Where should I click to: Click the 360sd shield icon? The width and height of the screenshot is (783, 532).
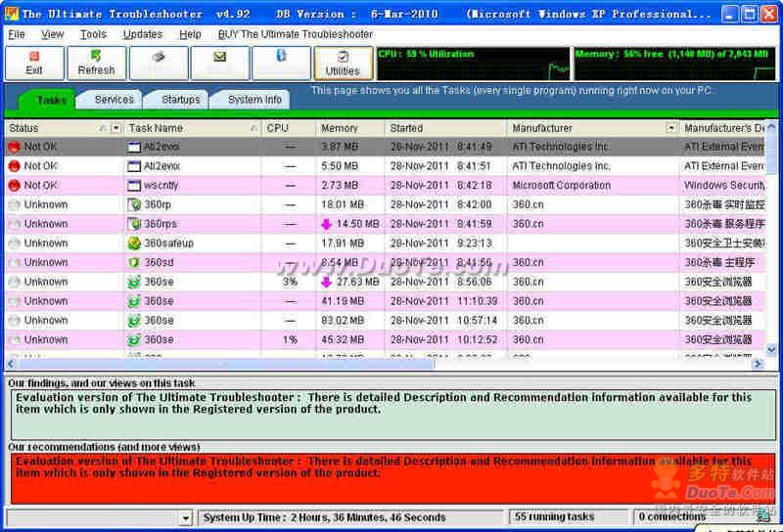[x=134, y=262]
